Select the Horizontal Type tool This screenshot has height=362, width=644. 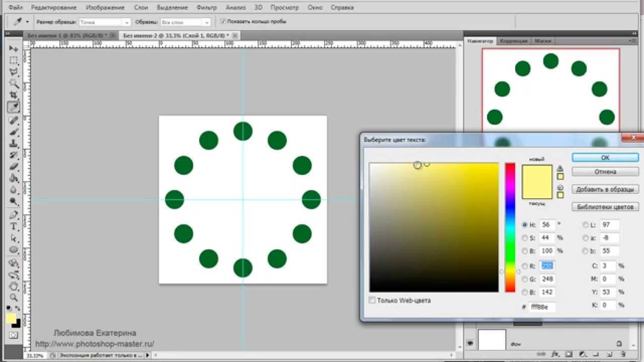coord(14,227)
